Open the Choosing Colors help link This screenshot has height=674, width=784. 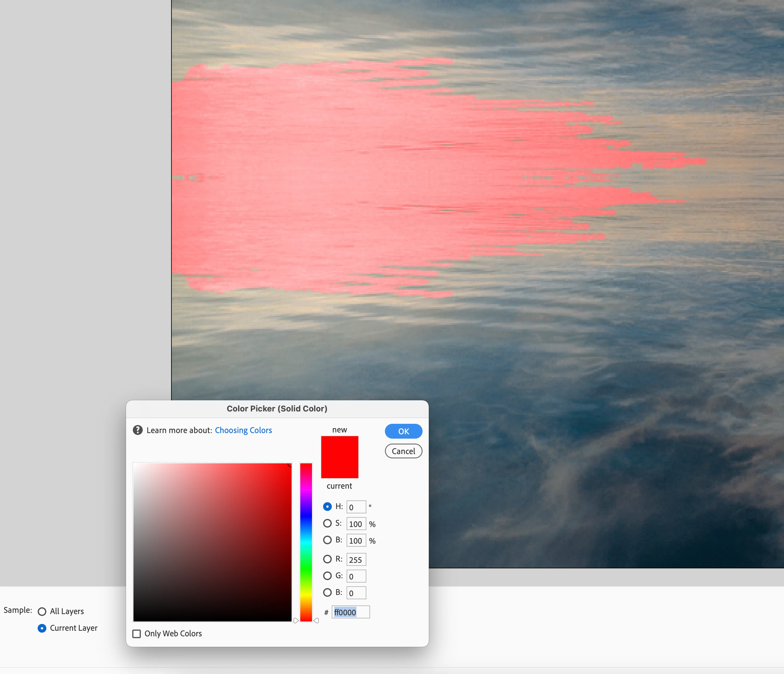243,430
